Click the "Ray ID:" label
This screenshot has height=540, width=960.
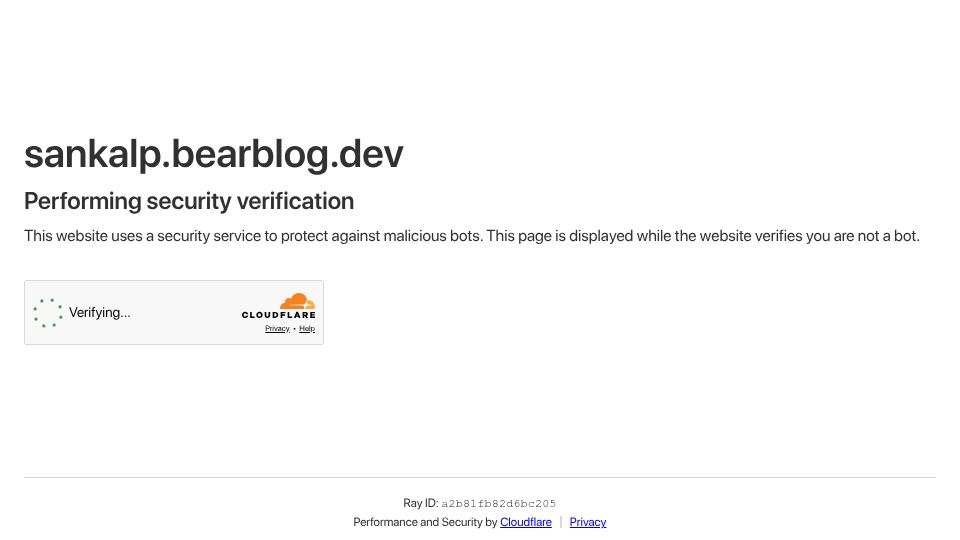click(x=421, y=503)
